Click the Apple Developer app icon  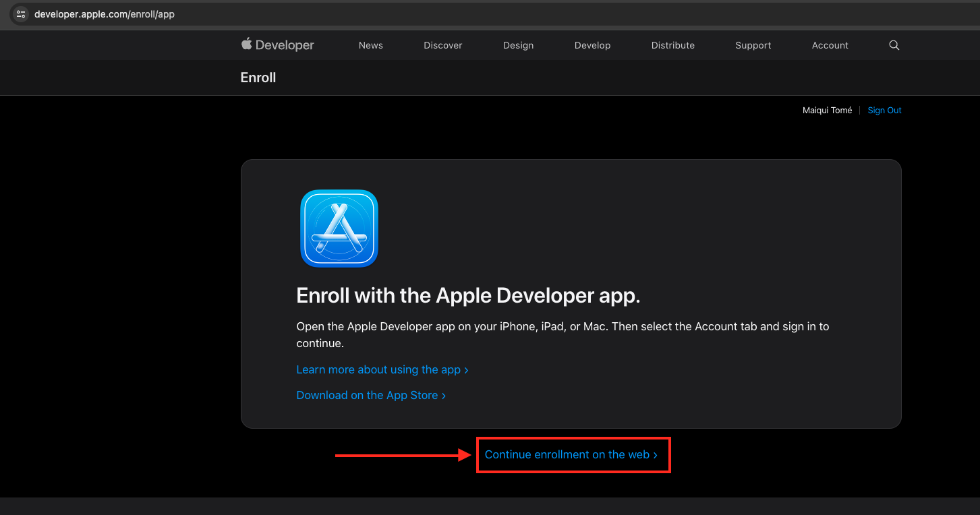pyautogui.click(x=339, y=229)
